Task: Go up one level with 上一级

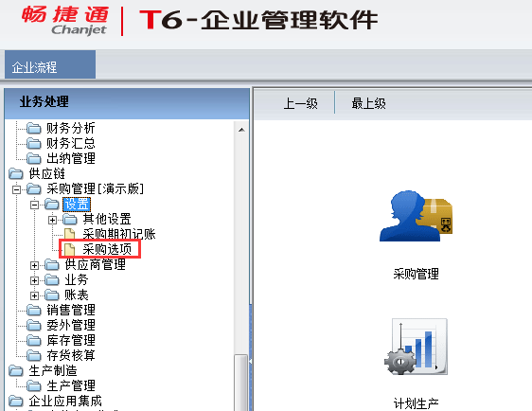Action: point(301,103)
